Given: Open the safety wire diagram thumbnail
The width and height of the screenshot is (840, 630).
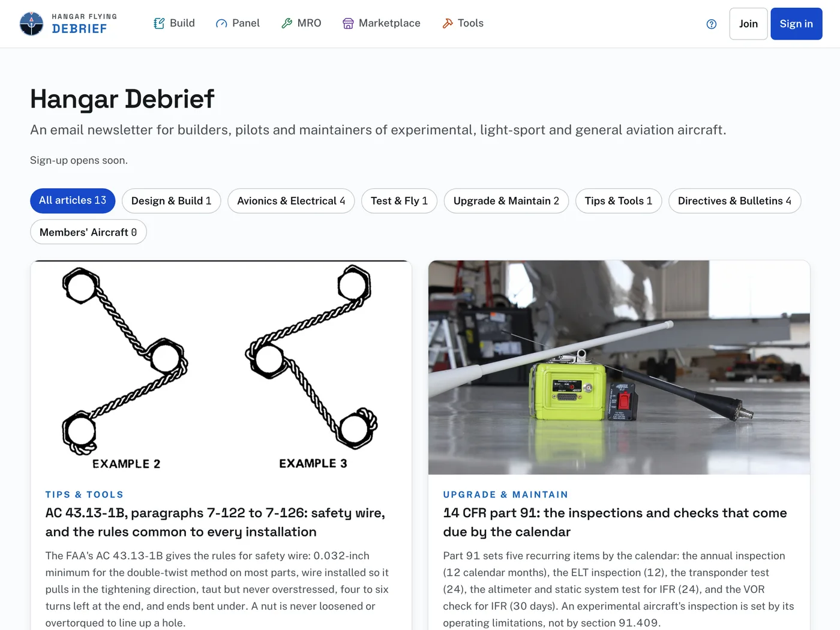Looking at the screenshot, I should [x=221, y=368].
